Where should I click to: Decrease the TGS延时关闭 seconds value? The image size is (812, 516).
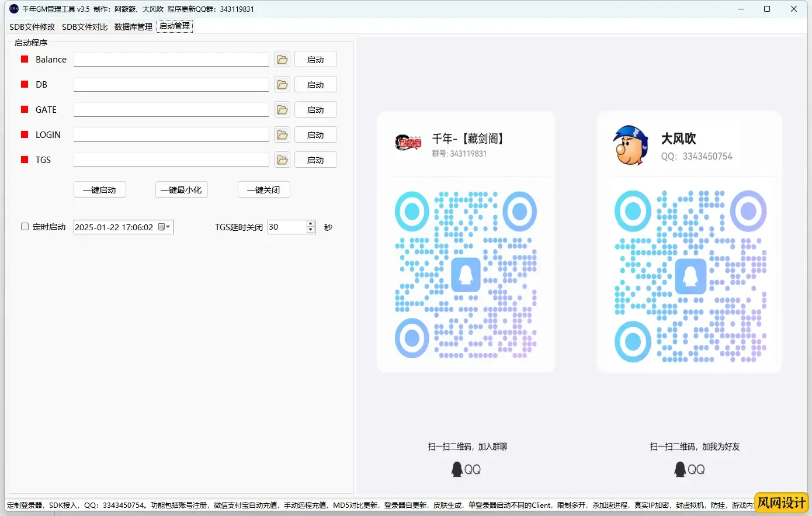[x=311, y=230]
